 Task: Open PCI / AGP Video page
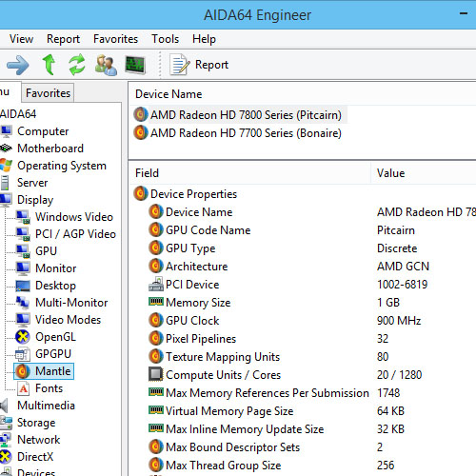pyautogui.click(x=75, y=234)
